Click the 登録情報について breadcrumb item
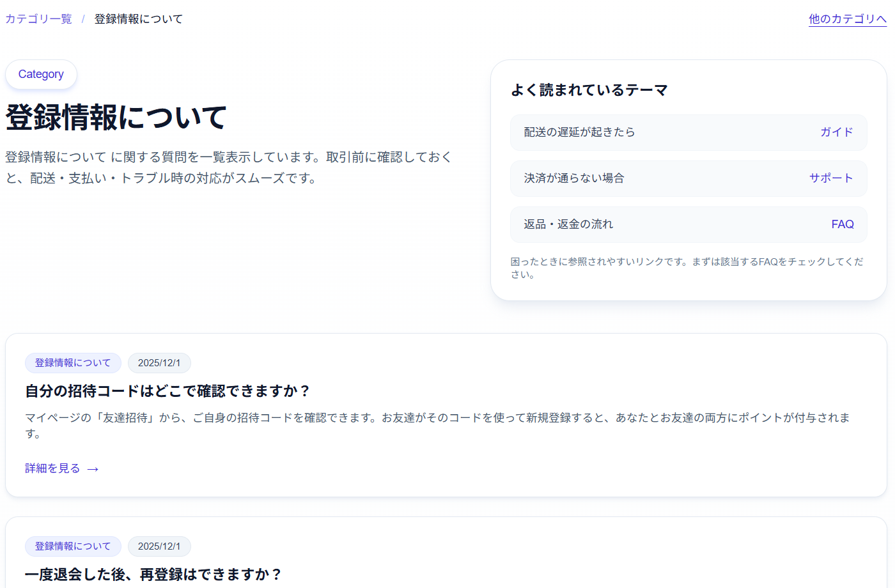The height and width of the screenshot is (588, 895). (x=138, y=19)
